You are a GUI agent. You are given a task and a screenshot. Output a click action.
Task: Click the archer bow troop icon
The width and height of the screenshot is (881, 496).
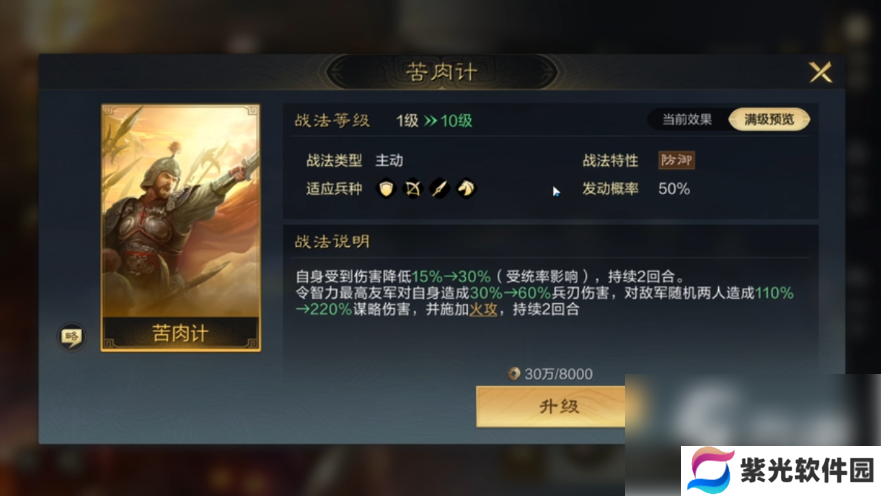tap(413, 188)
